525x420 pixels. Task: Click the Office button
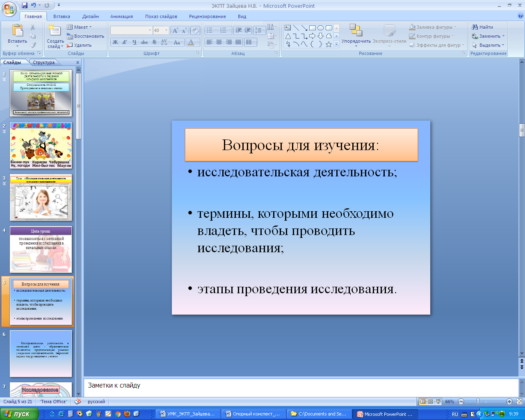point(9,9)
